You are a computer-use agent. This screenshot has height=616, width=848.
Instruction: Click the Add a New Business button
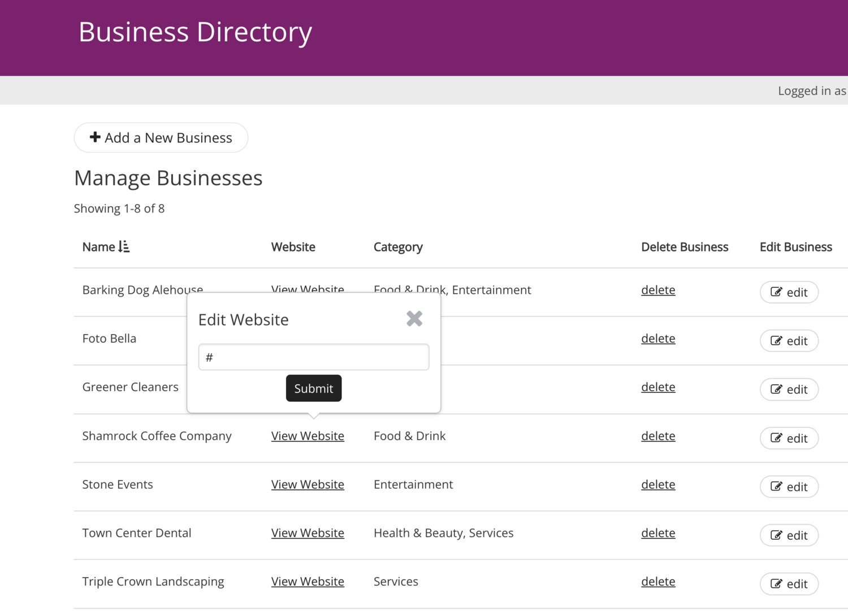click(161, 138)
